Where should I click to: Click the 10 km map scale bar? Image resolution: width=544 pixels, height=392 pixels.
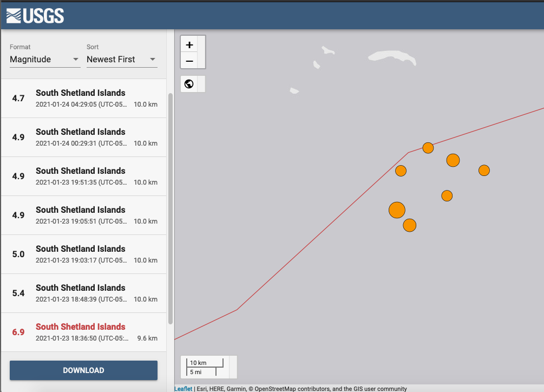[x=205, y=363]
